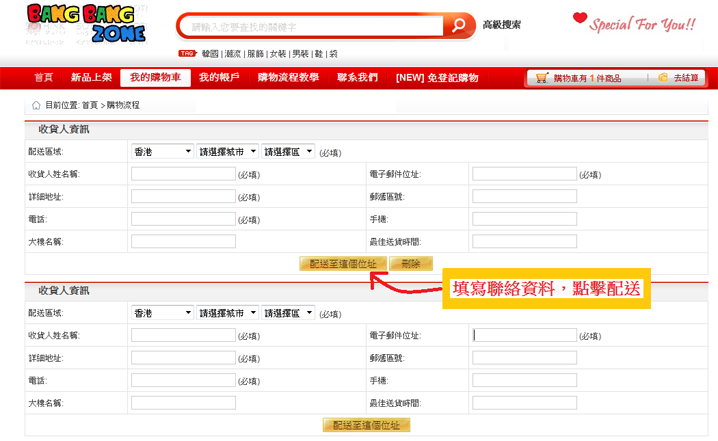Click the red heart Special For You banner

tap(635, 22)
